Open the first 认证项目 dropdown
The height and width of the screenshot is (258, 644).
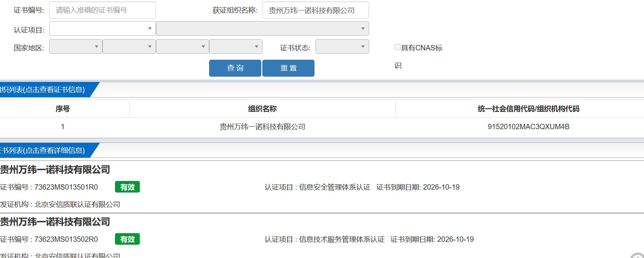click(102, 28)
